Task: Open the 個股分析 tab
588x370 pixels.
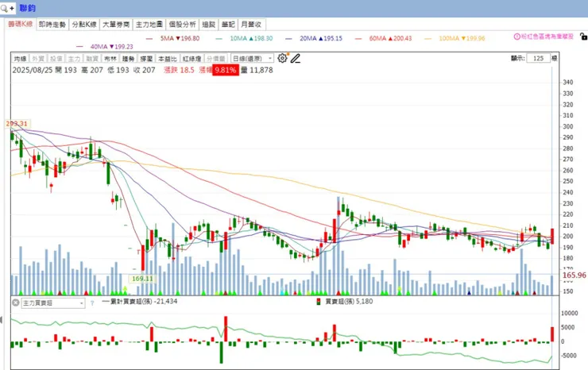Action: pyautogui.click(x=182, y=25)
